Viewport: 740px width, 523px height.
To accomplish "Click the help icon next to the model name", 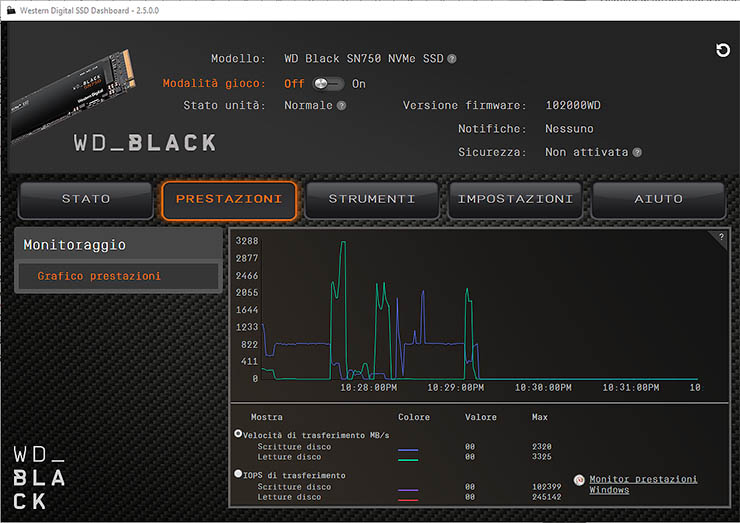I will (452, 59).
